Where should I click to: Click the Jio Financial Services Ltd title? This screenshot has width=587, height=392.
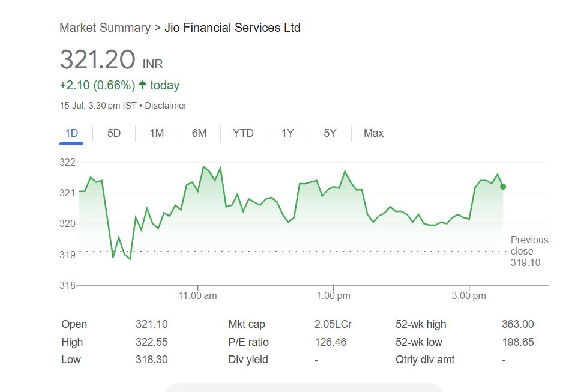232,28
